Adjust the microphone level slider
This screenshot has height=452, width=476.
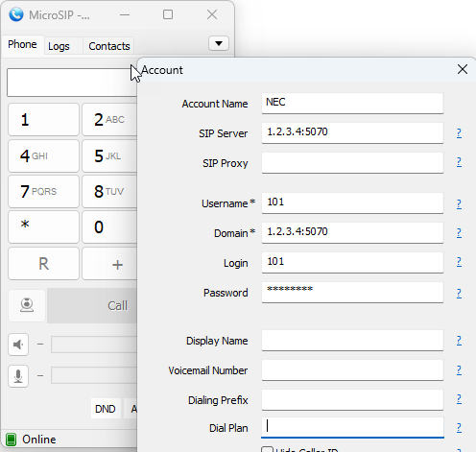[94, 375]
